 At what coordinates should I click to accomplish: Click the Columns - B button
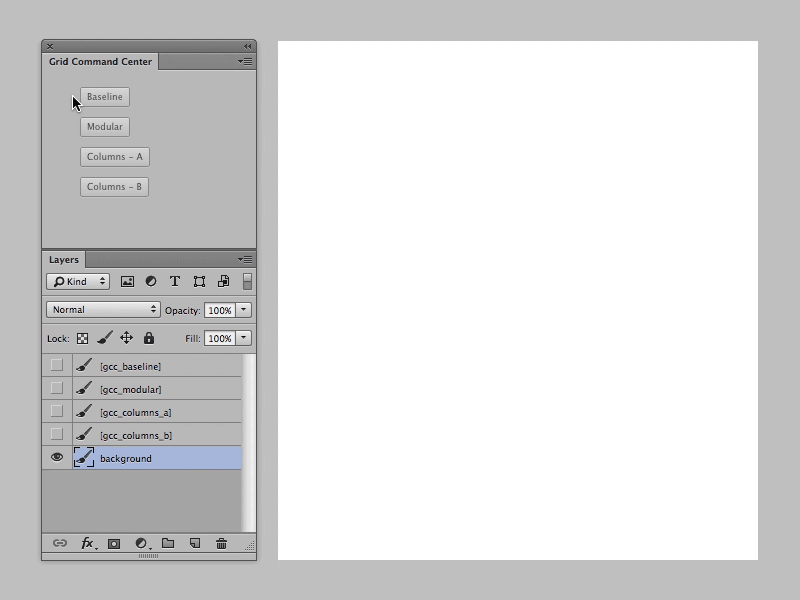114,186
